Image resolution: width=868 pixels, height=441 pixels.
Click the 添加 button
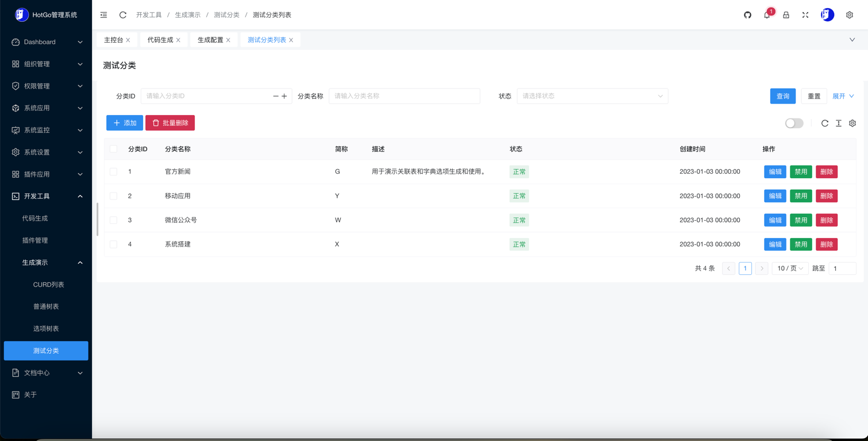pos(125,123)
